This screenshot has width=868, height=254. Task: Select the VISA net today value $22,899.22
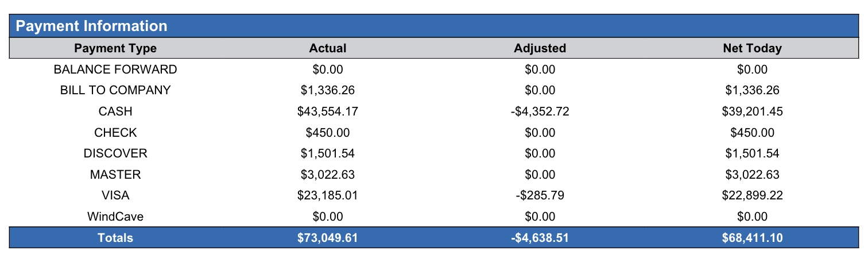coord(752,195)
